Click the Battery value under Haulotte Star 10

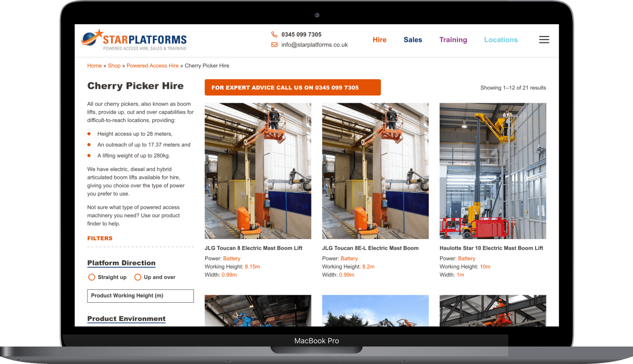coord(466,258)
